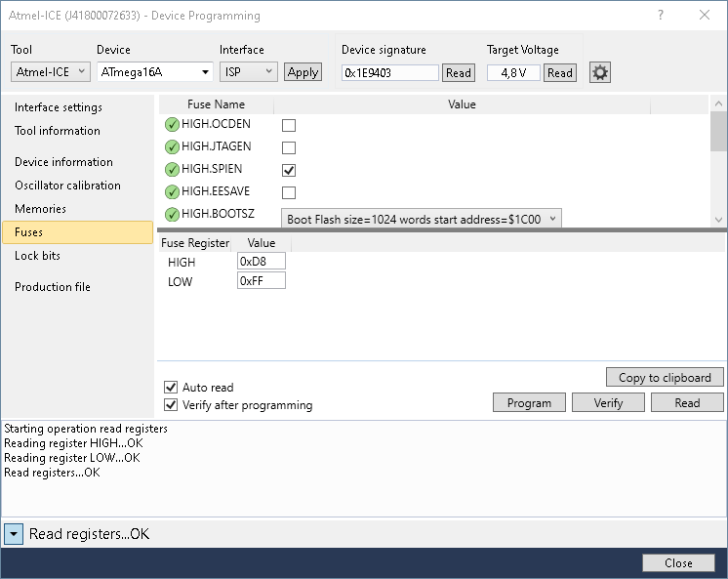Click the settings gear icon

[600, 72]
